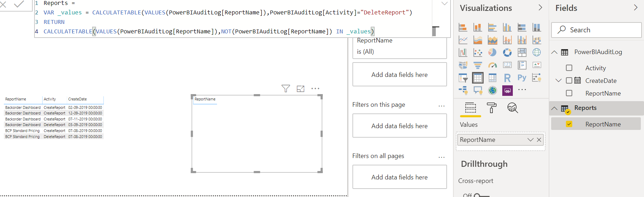The height and width of the screenshot is (197, 644).
Task: Select the ArcGIS Maps visual
Action: tap(492, 90)
